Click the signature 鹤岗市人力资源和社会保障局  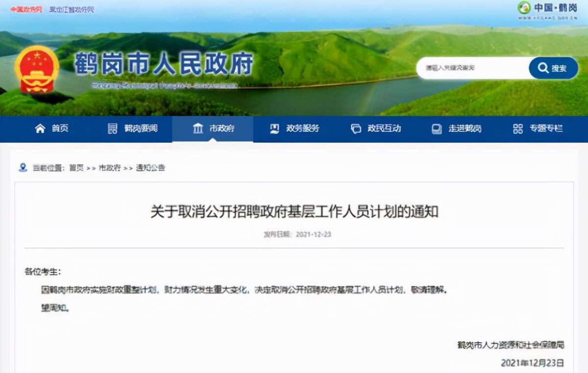[x=510, y=345]
